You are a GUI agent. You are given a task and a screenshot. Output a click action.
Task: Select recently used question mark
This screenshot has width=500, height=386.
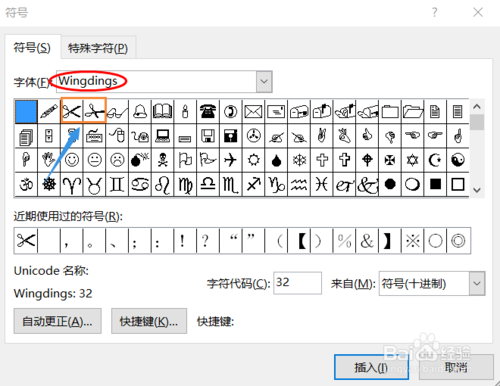point(208,241)
